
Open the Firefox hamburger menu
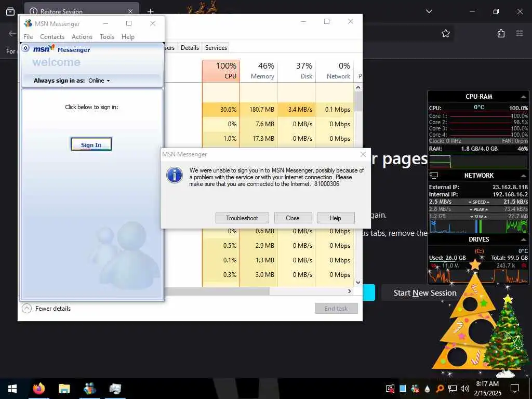520,33
